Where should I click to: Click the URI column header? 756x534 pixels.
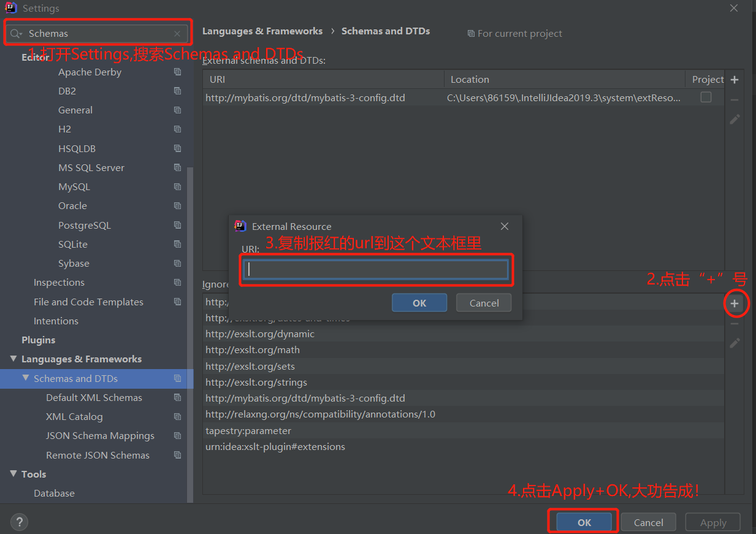(324, 79)
